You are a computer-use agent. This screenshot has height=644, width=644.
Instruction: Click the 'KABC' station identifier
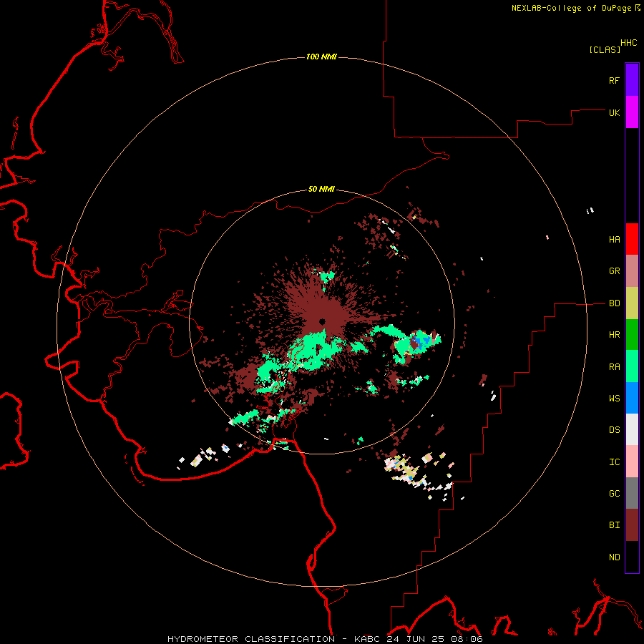click(368, 639)
